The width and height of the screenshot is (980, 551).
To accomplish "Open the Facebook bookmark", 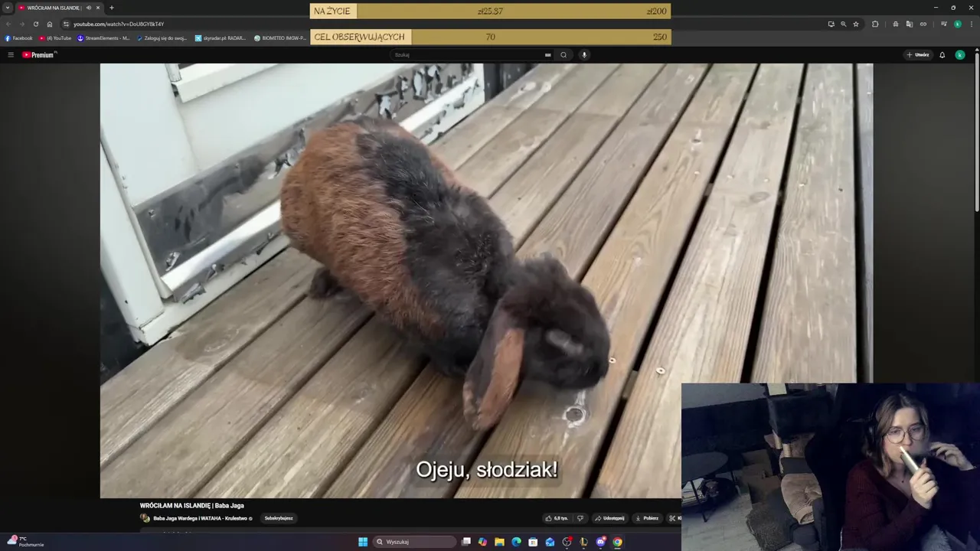I will click(x=19, y=37).
